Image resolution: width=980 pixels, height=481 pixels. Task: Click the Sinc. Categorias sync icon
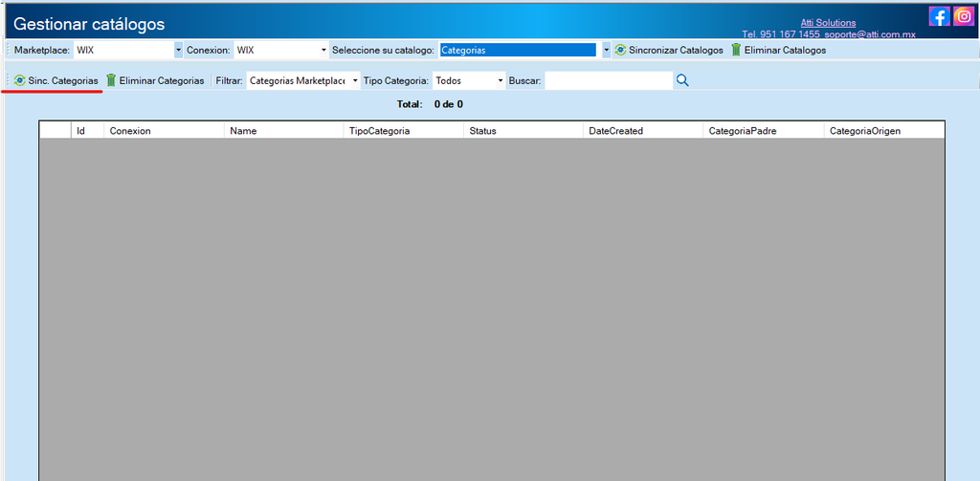pos(19,80)
